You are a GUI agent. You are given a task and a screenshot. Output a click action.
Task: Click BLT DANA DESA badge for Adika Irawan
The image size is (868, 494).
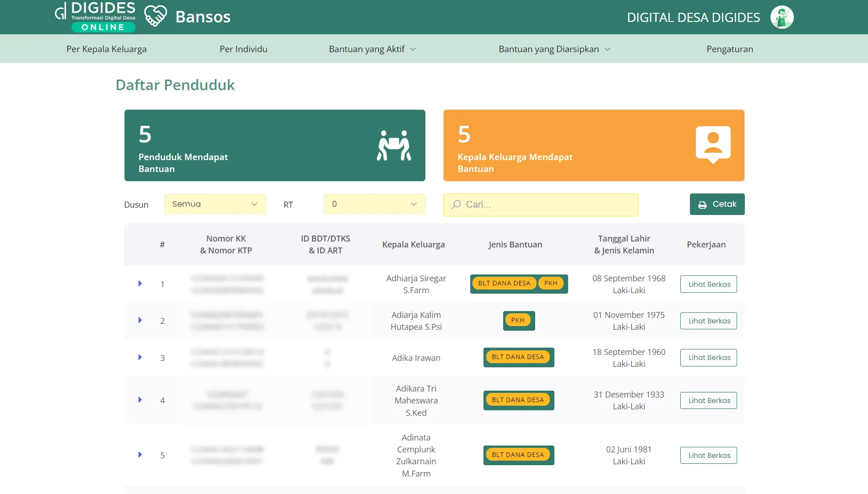click(518, 357)
